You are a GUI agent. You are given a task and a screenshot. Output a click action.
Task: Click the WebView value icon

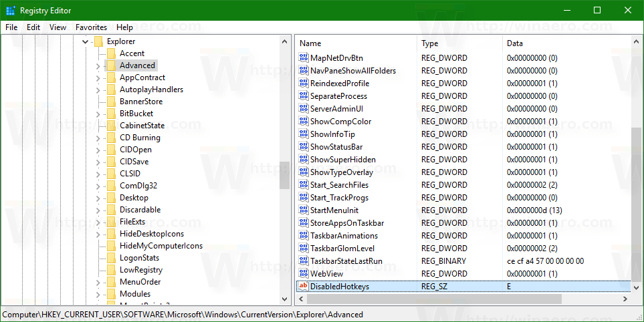(304, 274)
